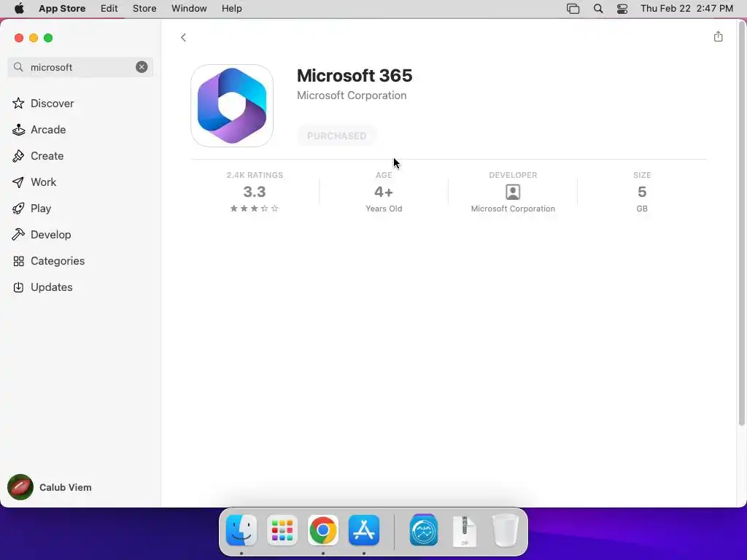Go back using the chevron arrow
Image resolution: width=747 pixels, height=560 pixels.
pos(183,38)
